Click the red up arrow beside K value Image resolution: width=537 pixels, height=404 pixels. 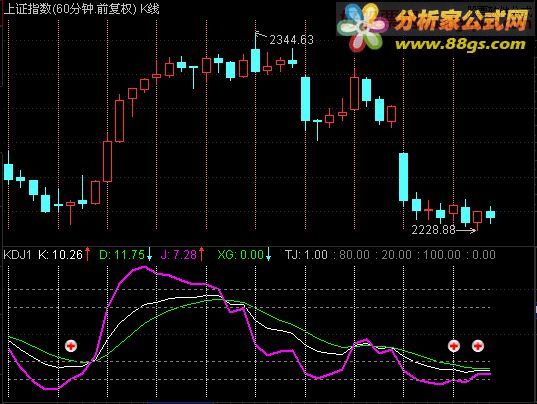pyautogui.click(x=87, y=254)
